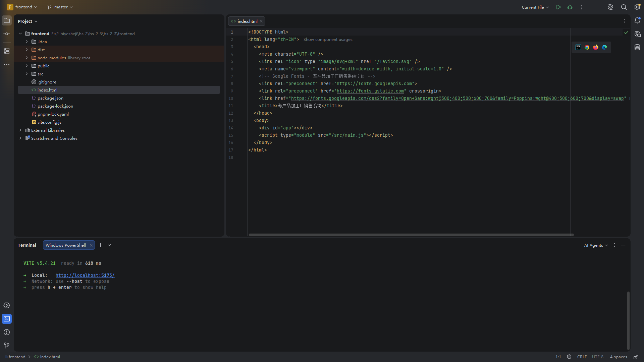Image resolution: width=644 pixels, height=362 pixels.
Task: Open the Project view dropdown
Action: [x=28, y=21]
